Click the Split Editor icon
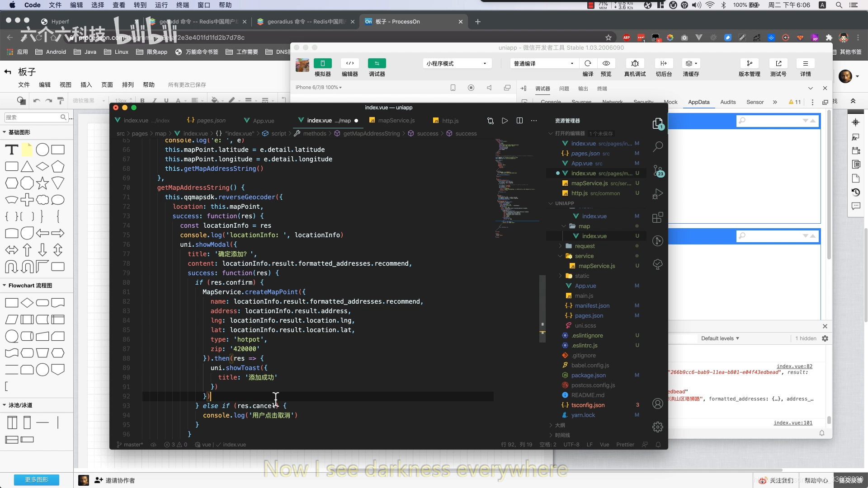 click(519, 121)
